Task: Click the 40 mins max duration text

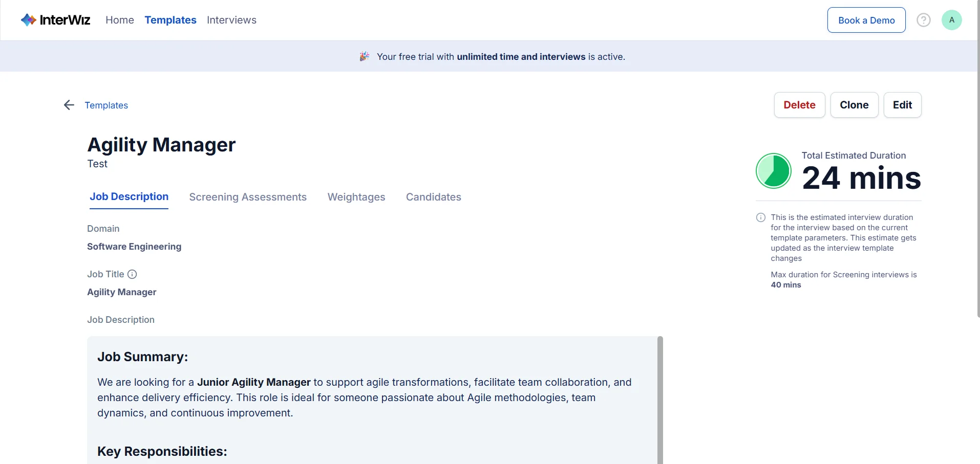Action: click(786, 285)
